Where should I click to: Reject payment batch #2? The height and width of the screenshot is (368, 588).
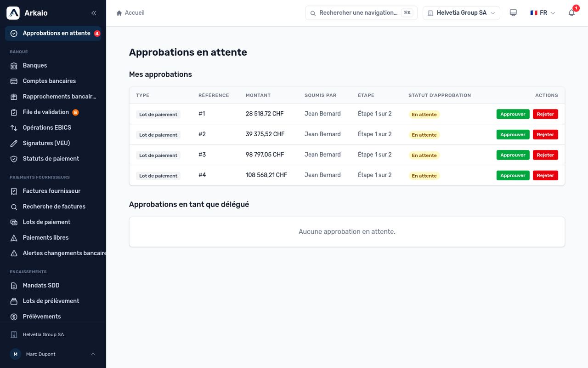point(545,135)
